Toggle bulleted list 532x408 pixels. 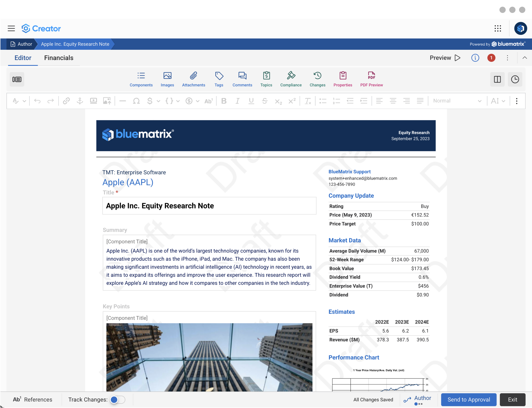323,101
